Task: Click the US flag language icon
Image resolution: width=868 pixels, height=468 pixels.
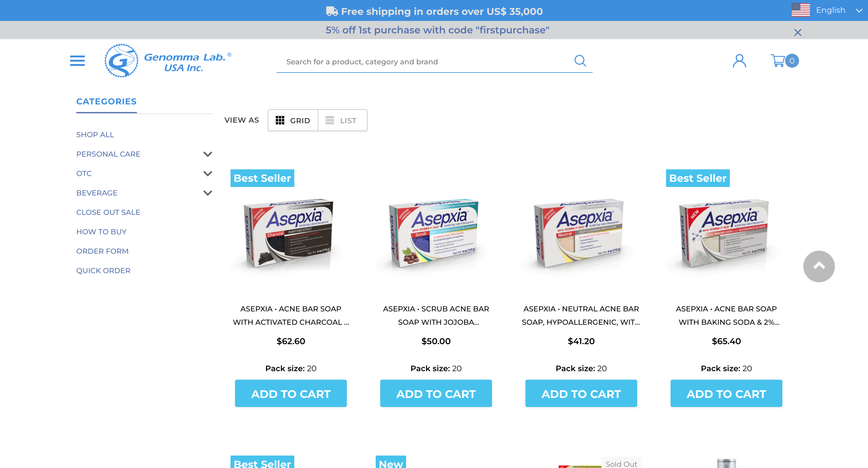Action: (800, 10)
